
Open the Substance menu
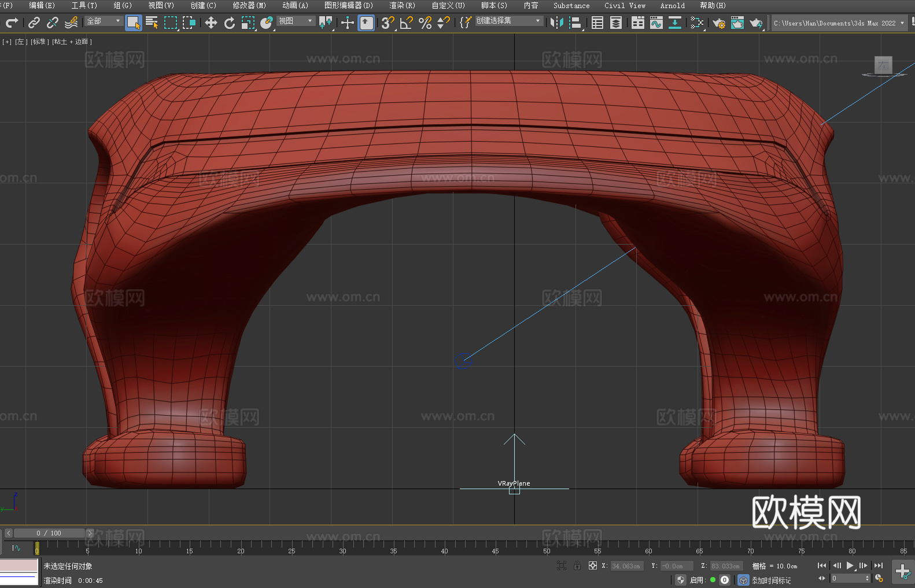(571, 5)
